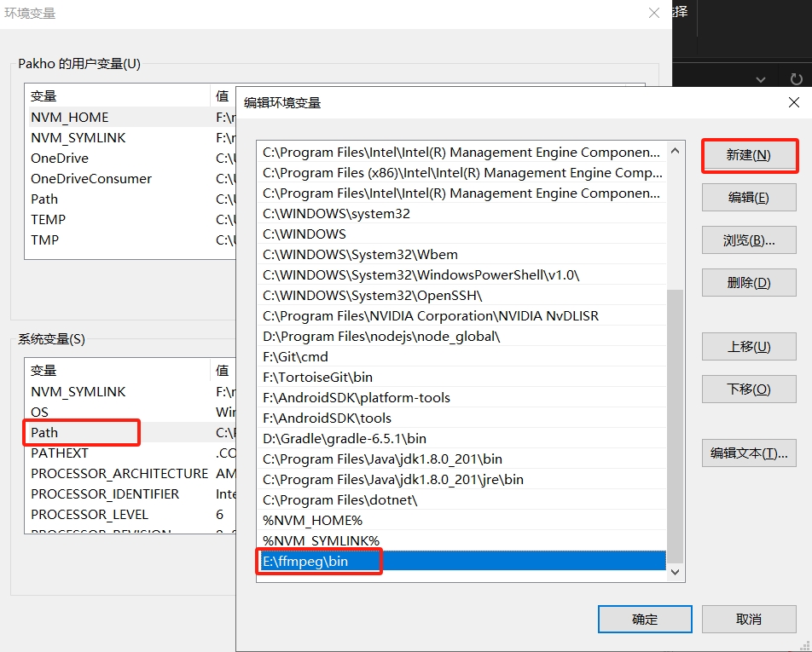Click the 删除(D) button
812x652 pixels.
pyautogui.click(x=748, y=283)
